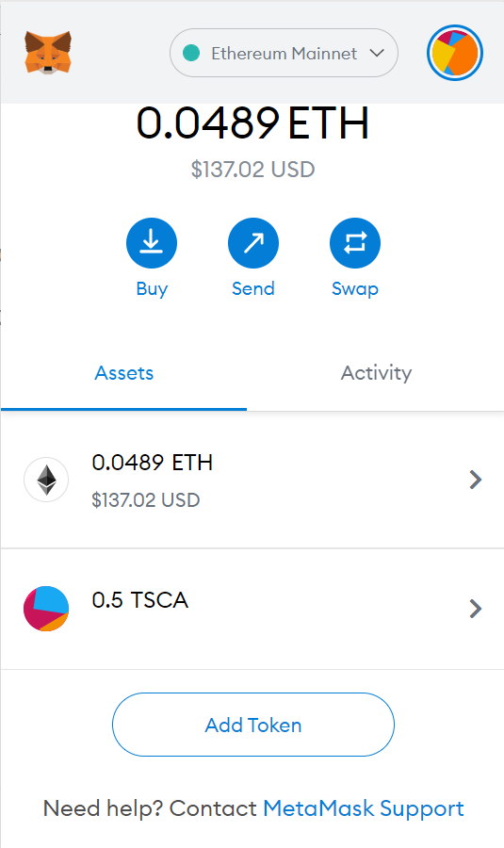The image size is (504, 848).
Task: Switch to the Activity tab
Action: (376, 373)
